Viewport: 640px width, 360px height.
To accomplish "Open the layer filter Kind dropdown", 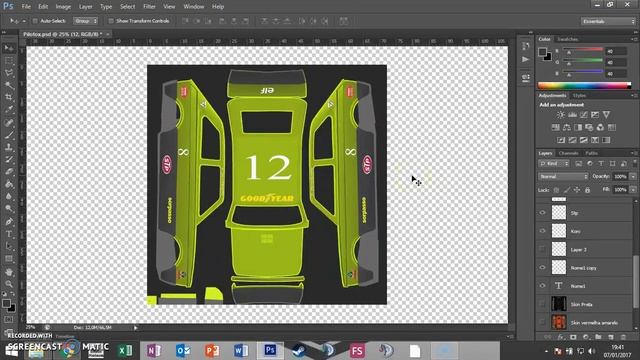I will point(554,164).
